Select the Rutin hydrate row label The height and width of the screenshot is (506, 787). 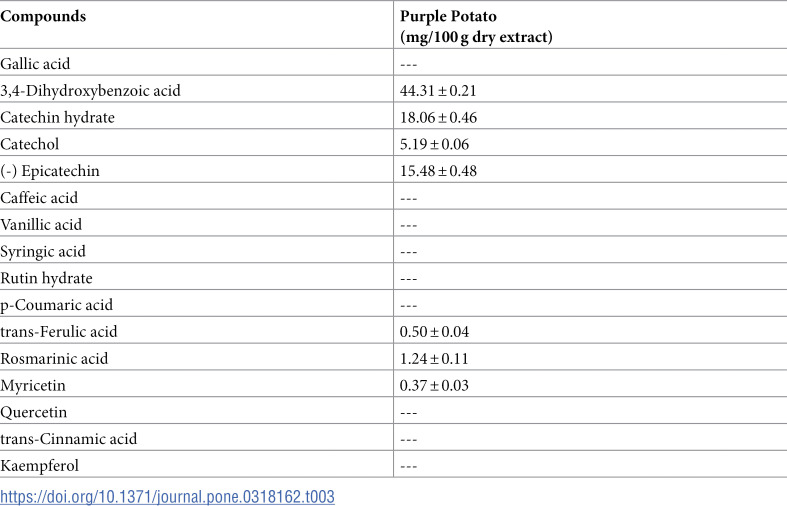point(46,278)
